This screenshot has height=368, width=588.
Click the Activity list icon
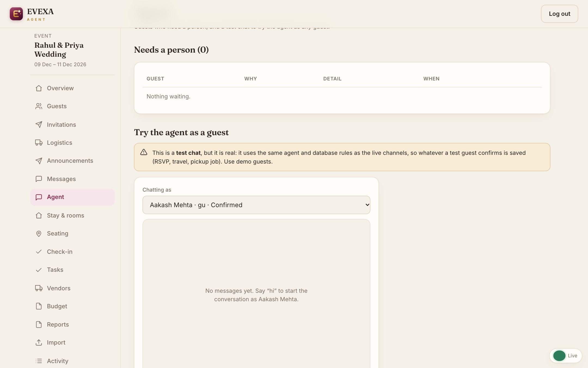tap(39, 361)
